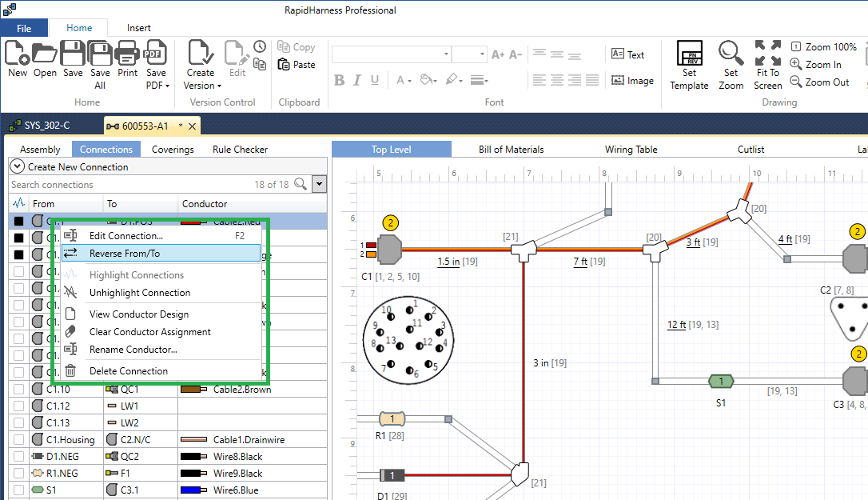The height and width of the screenshot is (500, 868).
Task: Select Edit Connection from context menu
Action: click(161, 235)
